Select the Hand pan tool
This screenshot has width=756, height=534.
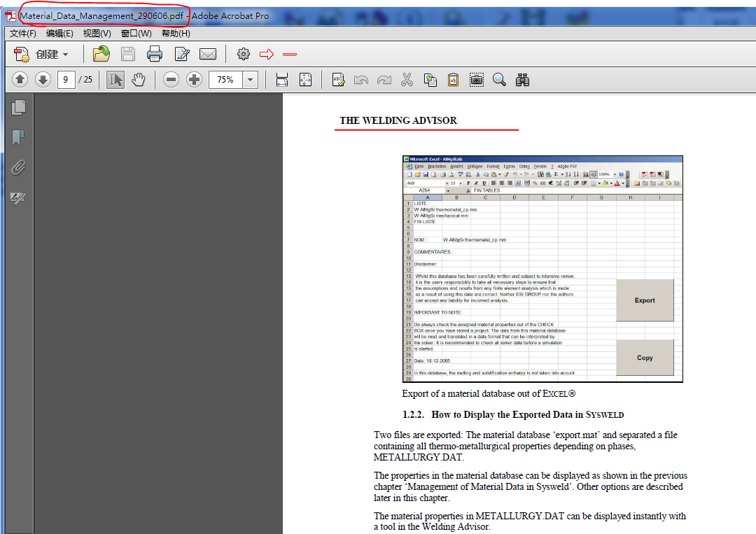pos(139,80)
